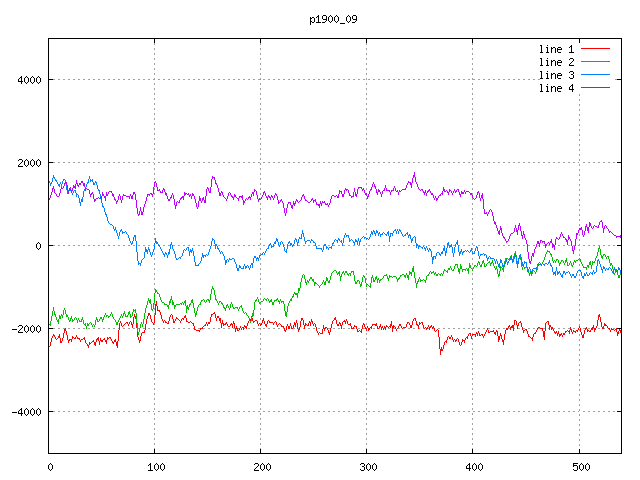Select the line 1 legend label
The height and width of the screenshot is (480, 640).
557,49
